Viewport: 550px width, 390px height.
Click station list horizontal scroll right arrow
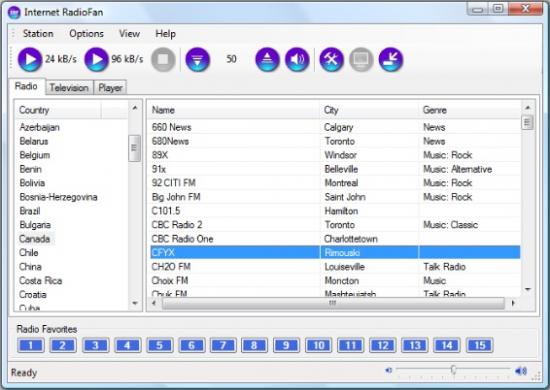click(513, 303)
